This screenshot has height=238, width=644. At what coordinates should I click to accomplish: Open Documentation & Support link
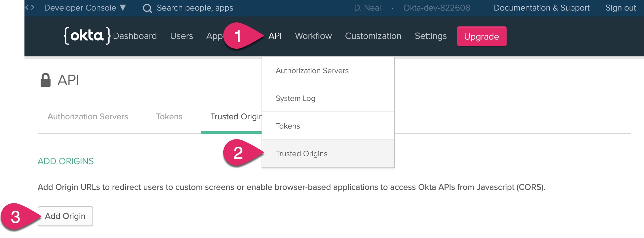(x=541, y=8)
